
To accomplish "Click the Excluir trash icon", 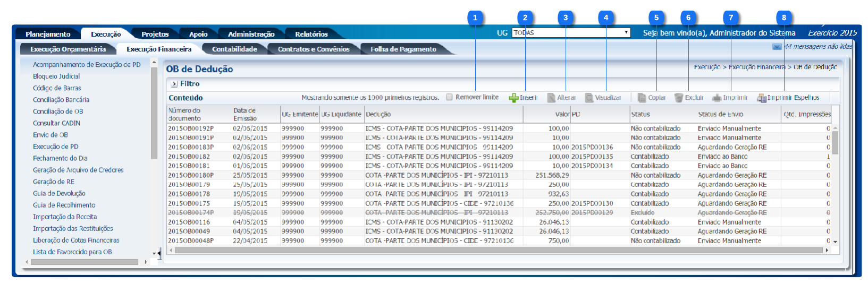I will pos(678,98).
